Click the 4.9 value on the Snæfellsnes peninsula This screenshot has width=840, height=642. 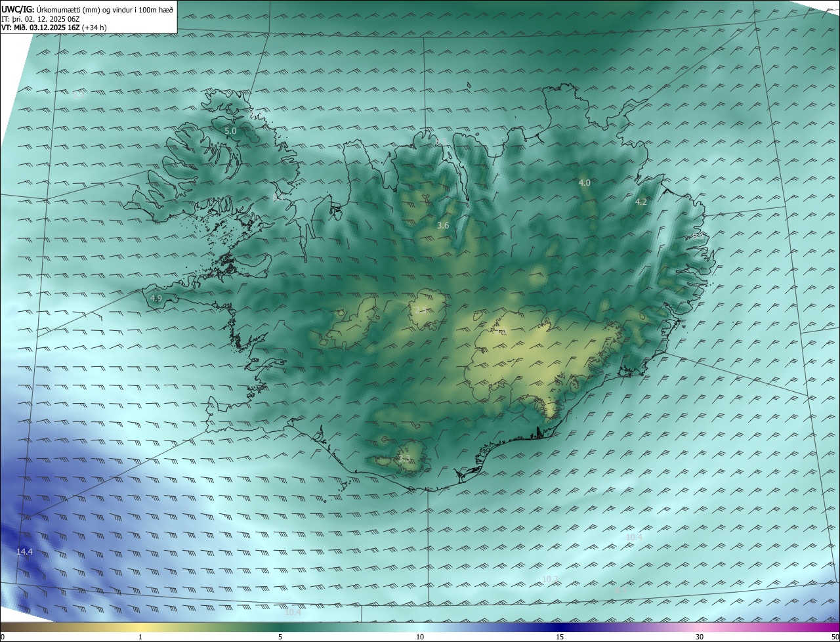[x=156, y=299]
